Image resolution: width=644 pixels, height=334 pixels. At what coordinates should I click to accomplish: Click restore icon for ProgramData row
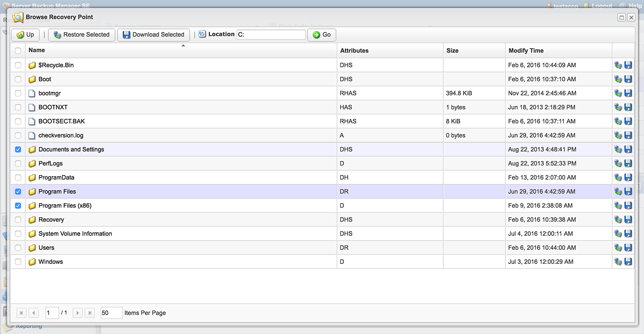(x=618, y=178)
